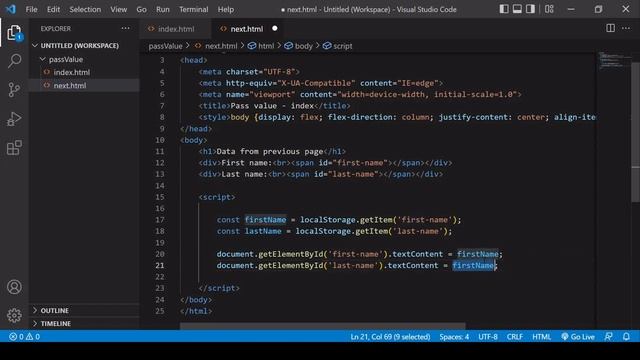Click lastName on code line 18
This screenshot has width=640, height=360.
pyautogui.click(x=263, y=231)
